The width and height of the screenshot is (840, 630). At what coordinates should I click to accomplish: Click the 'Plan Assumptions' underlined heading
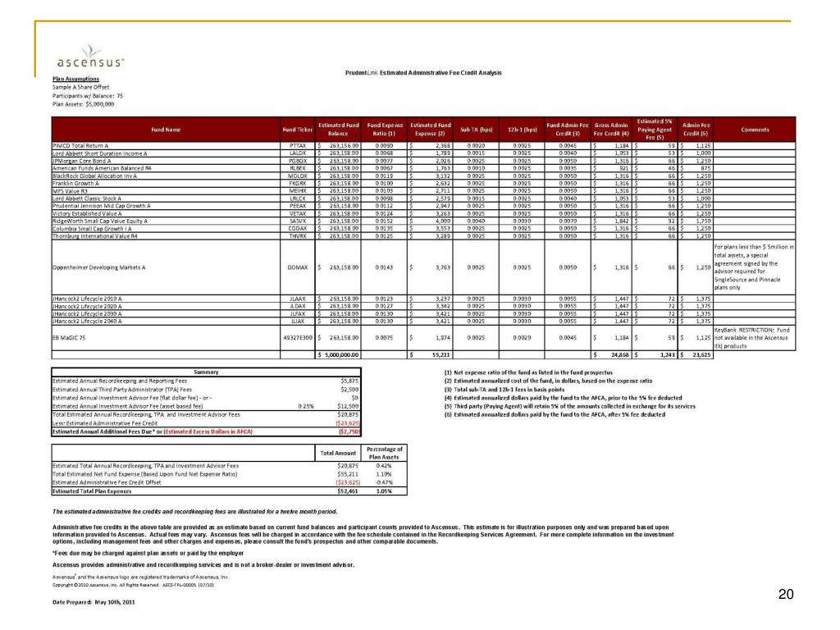(x=75, y=79)
